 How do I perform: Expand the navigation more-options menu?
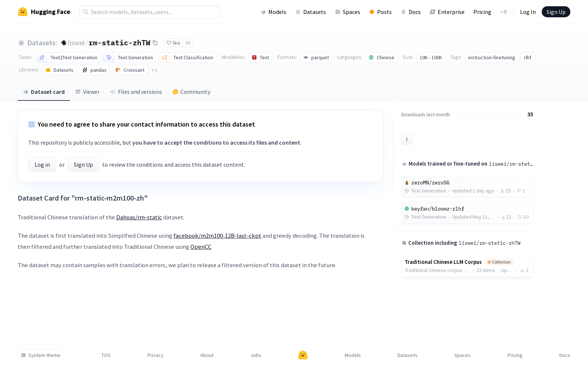tap(503, 12)
